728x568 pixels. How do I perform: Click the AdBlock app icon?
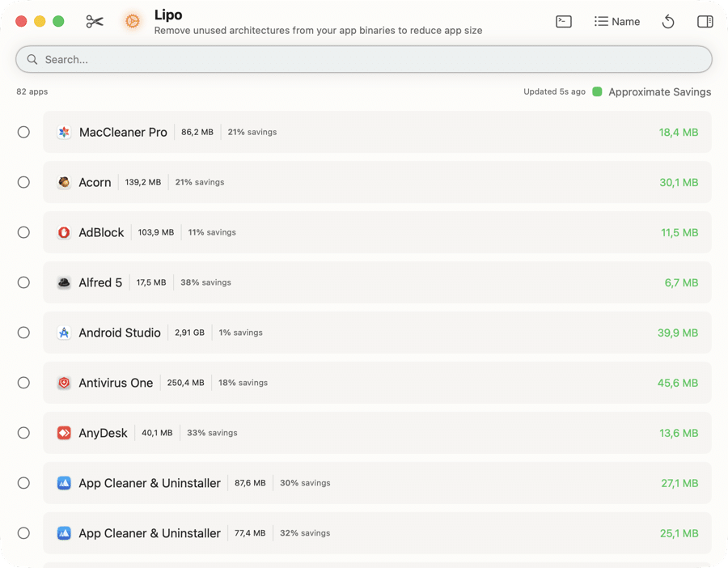coord(64,232)
